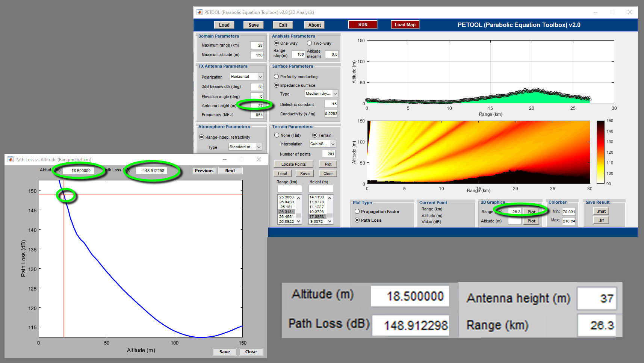
Task: Click the Dielectric constant field
Action: pos(331,104)
